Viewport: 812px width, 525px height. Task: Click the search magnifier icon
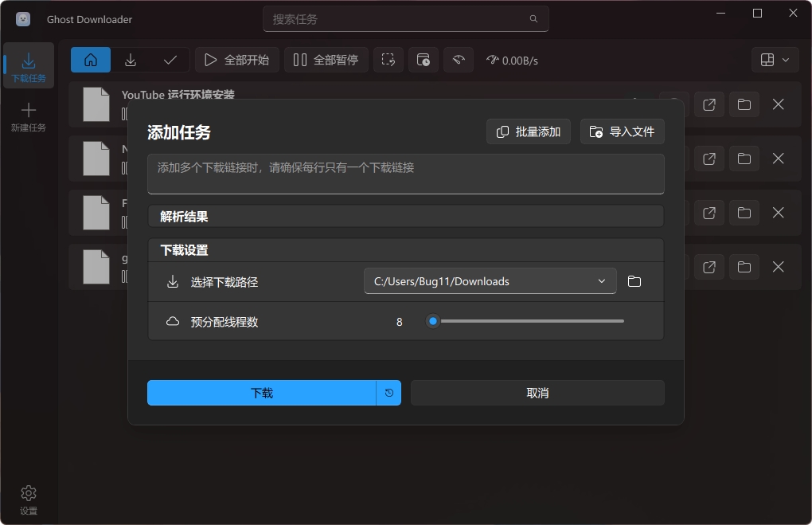tap(533, 19)
